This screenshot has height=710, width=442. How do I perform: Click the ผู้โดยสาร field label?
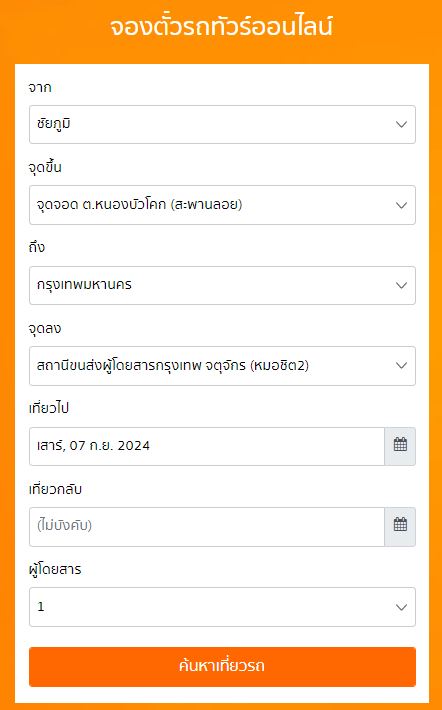pyautogui.click(x=55, y=569)
